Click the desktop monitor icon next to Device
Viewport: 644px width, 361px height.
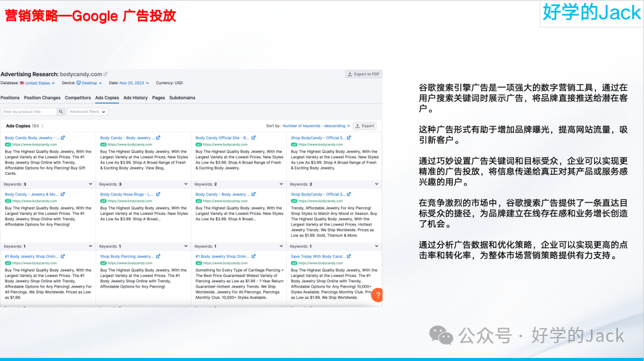tap(78, 82)
